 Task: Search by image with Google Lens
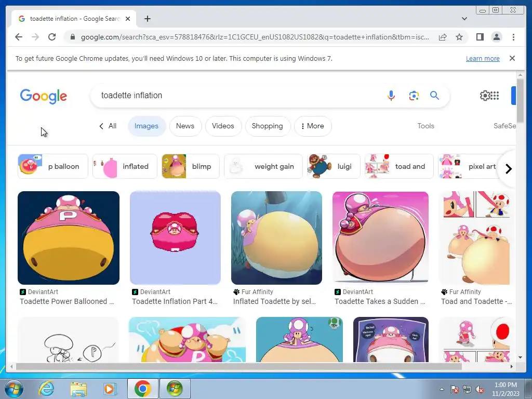tap(414, 96)
